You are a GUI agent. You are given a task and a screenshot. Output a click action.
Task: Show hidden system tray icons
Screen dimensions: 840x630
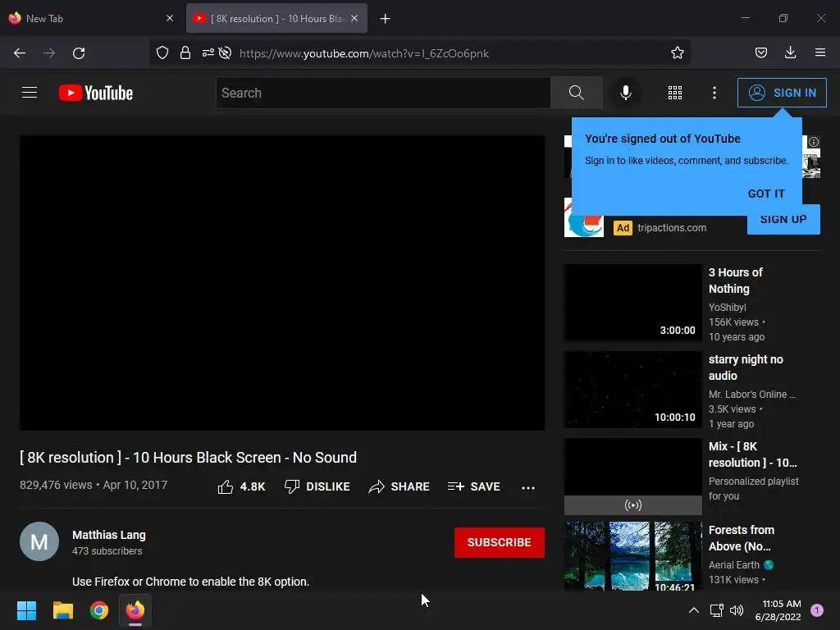694,610
